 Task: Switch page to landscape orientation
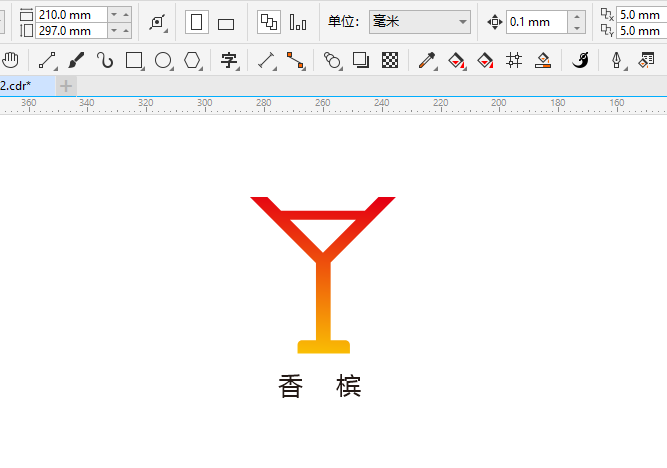pos(226,23)
